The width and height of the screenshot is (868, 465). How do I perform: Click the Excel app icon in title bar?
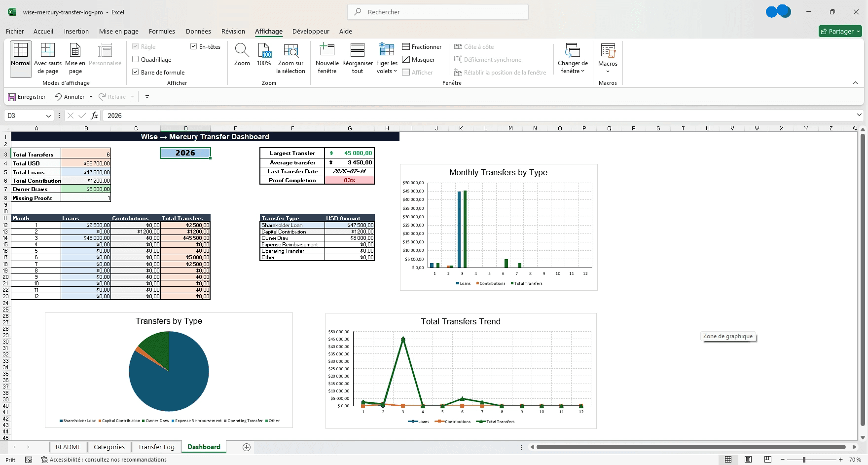click(12, 12)
